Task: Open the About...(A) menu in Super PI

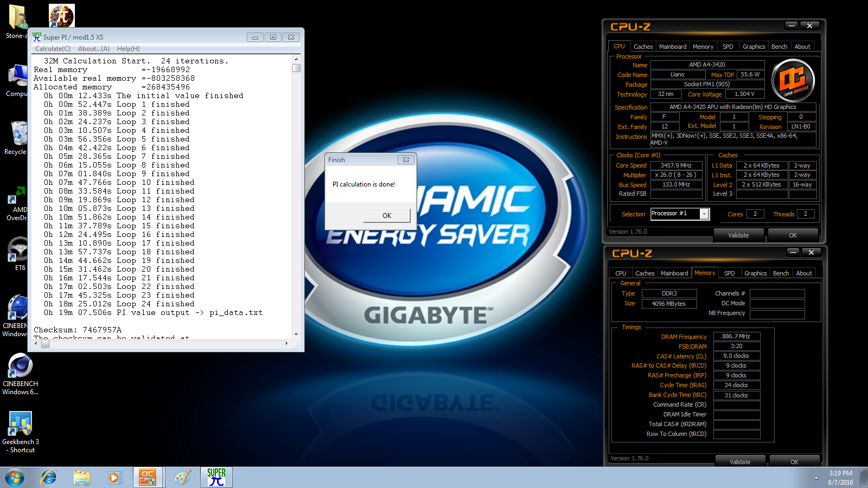Action: (94, 49)
